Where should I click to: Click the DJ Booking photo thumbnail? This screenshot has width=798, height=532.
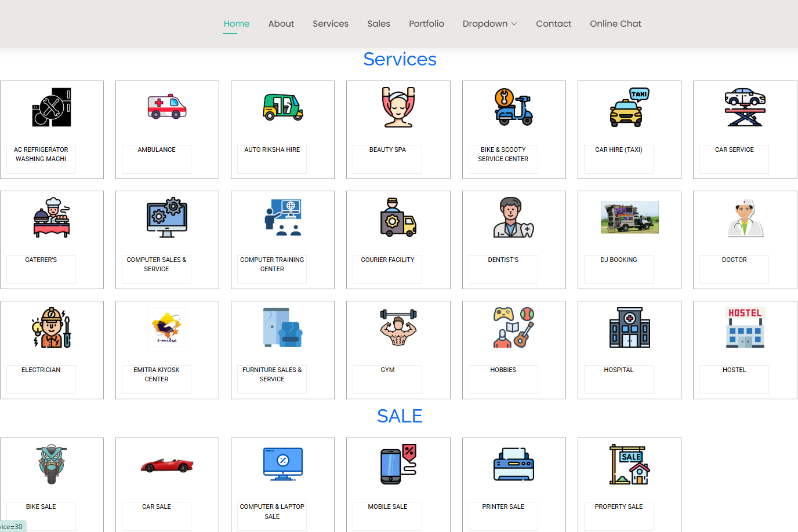[629, 217]
